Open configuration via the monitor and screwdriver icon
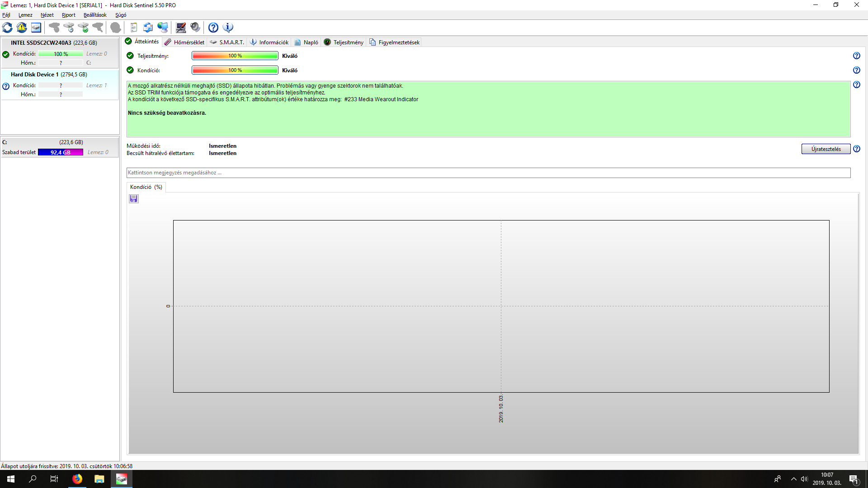Screen dimensions: 868x488 [181, 28]
